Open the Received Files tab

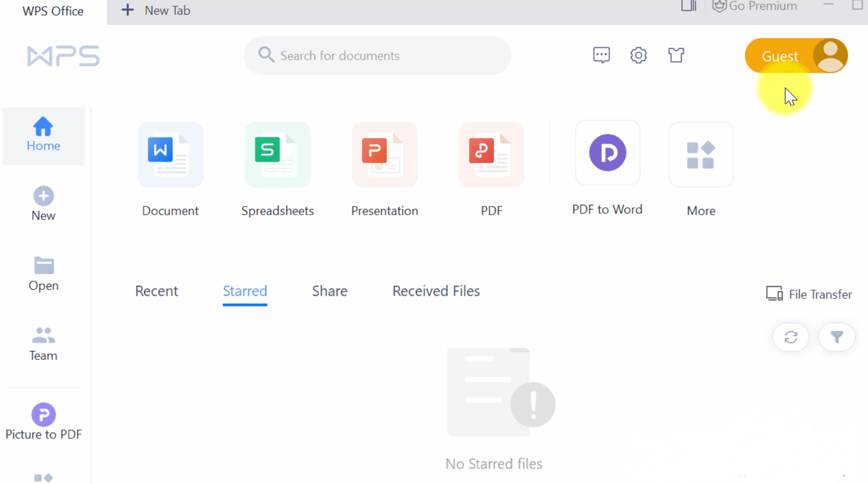pos(436,291)
